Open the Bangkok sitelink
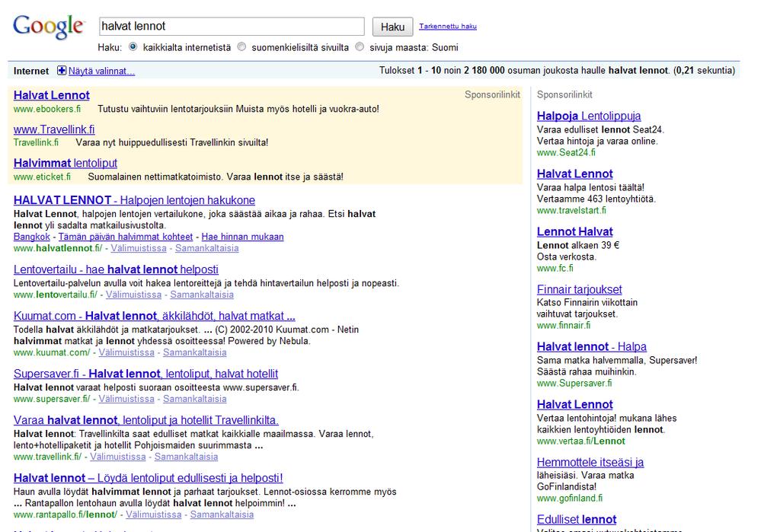 click(x=32, y=237)
